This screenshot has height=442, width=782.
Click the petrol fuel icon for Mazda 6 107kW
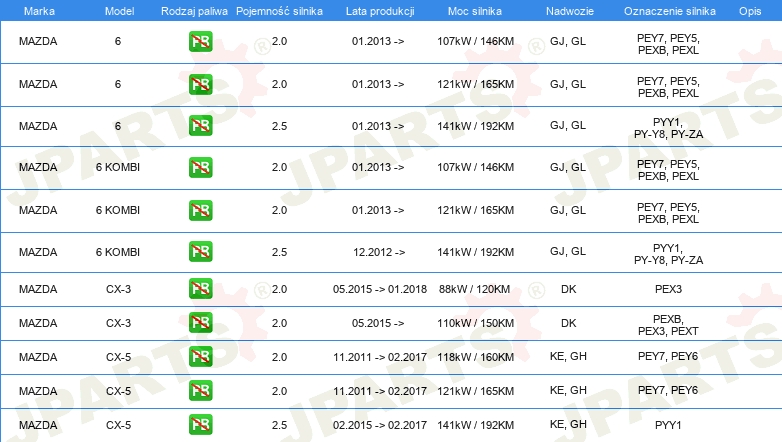tap(200, 41)
